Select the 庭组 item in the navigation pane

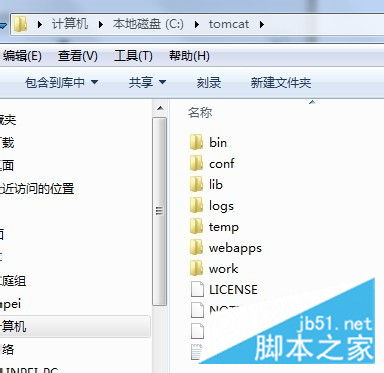pyautogui.click(x=13, y=281)
